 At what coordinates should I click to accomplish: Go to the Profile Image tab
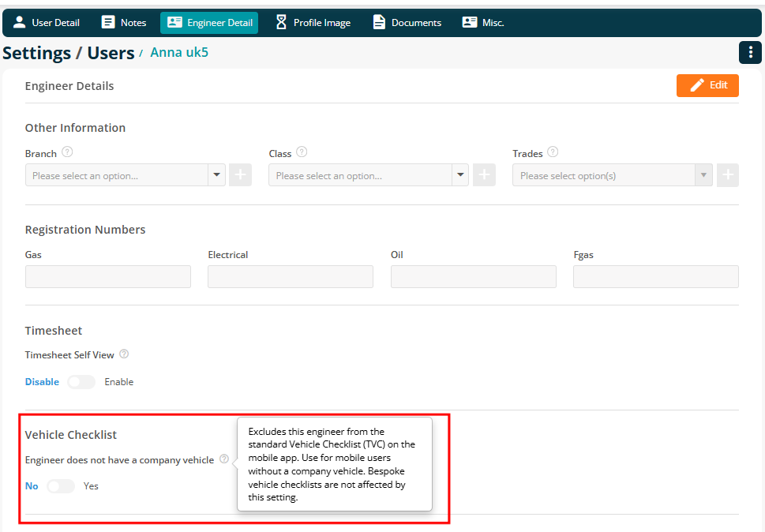(313, 22)
